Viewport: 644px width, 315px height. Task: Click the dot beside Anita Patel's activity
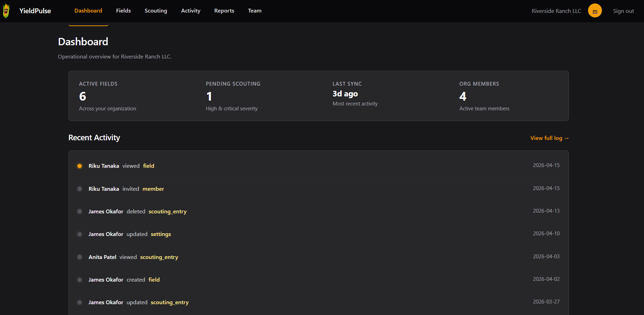[x=80, y=257]
